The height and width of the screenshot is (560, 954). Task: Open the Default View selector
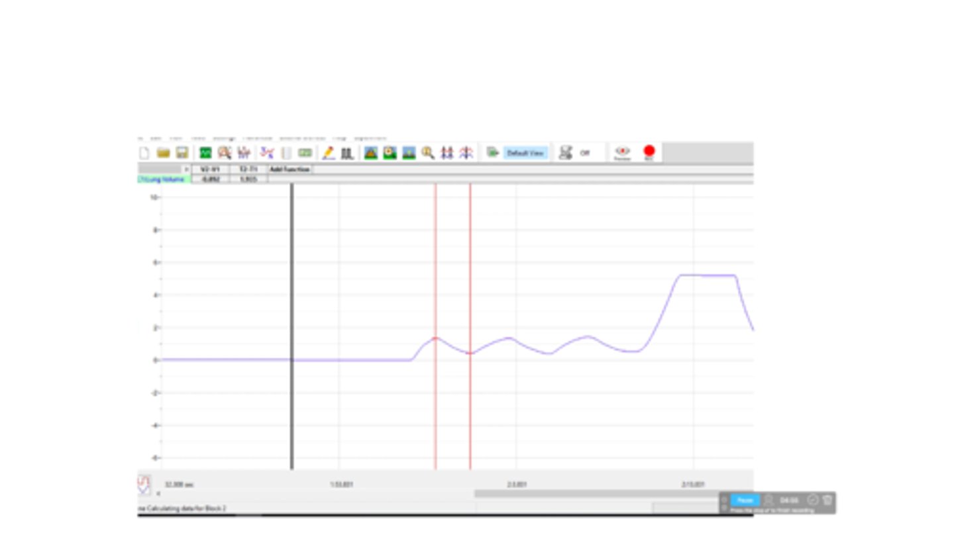[525, 153]
